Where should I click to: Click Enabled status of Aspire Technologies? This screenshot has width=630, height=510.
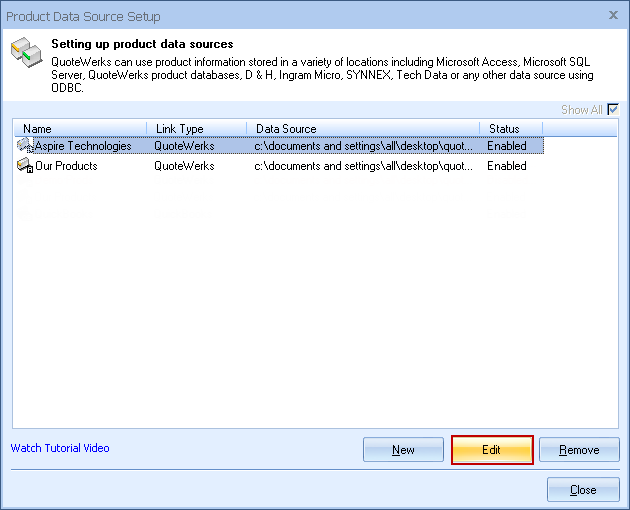(506, 146)
